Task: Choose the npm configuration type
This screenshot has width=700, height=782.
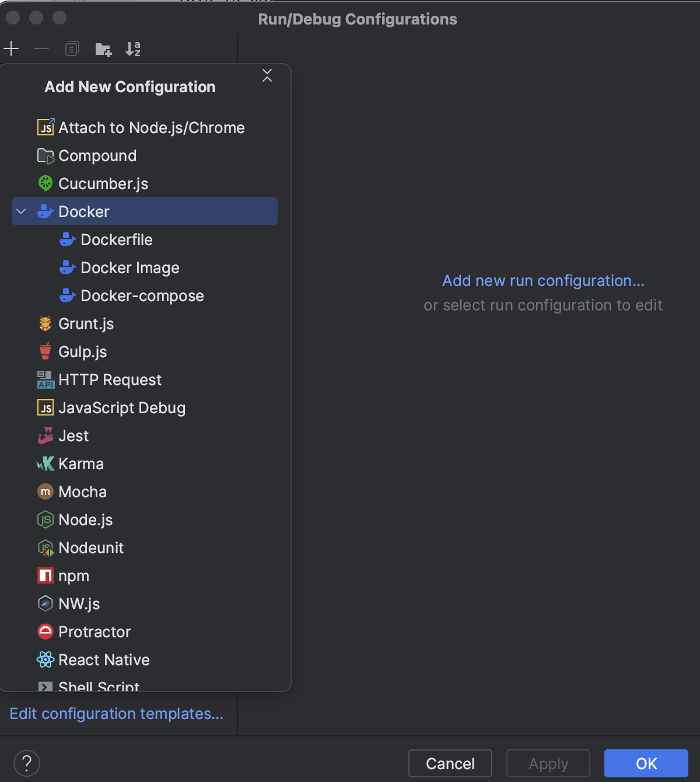Action: coord(73,575)
